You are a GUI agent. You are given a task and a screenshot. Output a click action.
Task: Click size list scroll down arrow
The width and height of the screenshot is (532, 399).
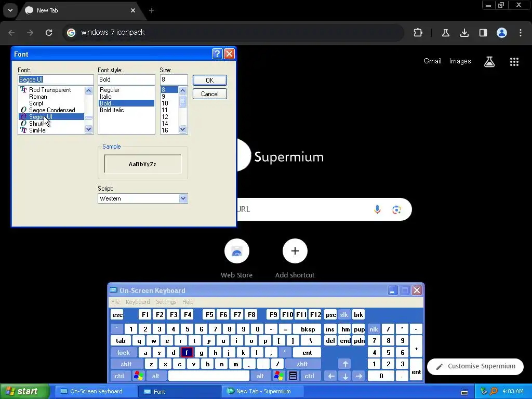pyautogui.click(x=182, y=129)
